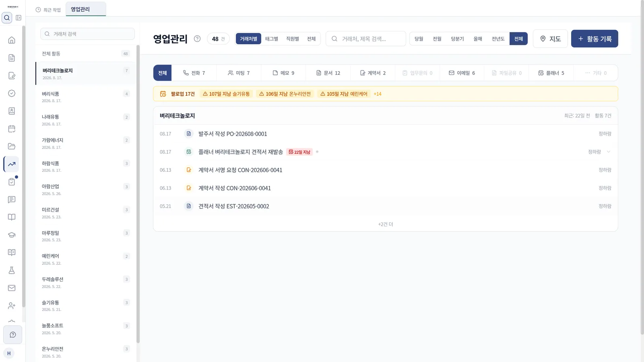Open the home icon in the sidebar
Screen dimensions: 644x362
coord(12,40)
